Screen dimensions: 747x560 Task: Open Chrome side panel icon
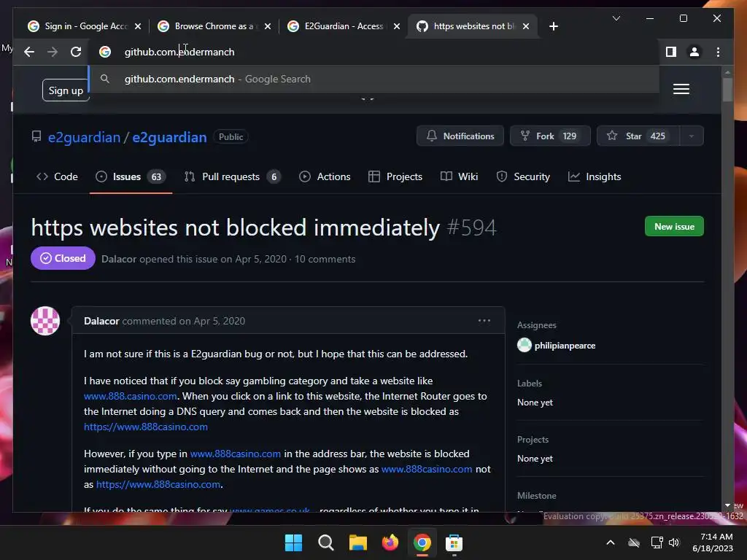(671, 52)
